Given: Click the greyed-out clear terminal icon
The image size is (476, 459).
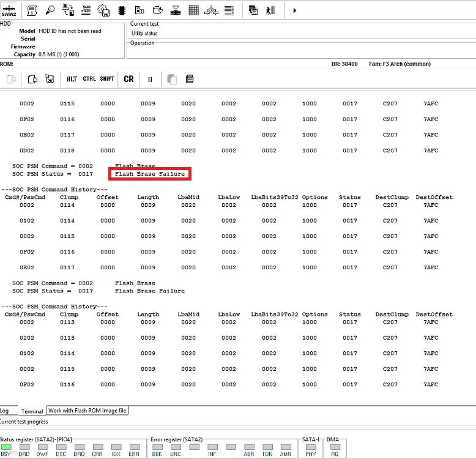Looking at the screenshot, I should point(11,79).
